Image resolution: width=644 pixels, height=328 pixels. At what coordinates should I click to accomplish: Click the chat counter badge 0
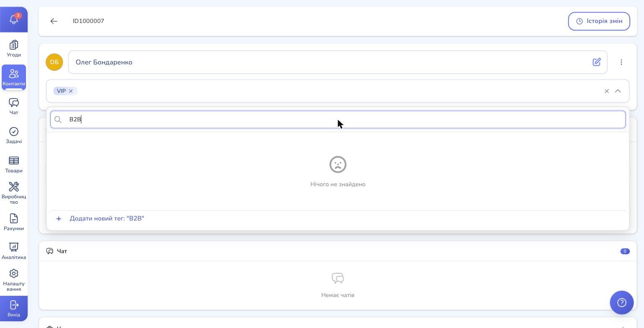tap(625, 251)
